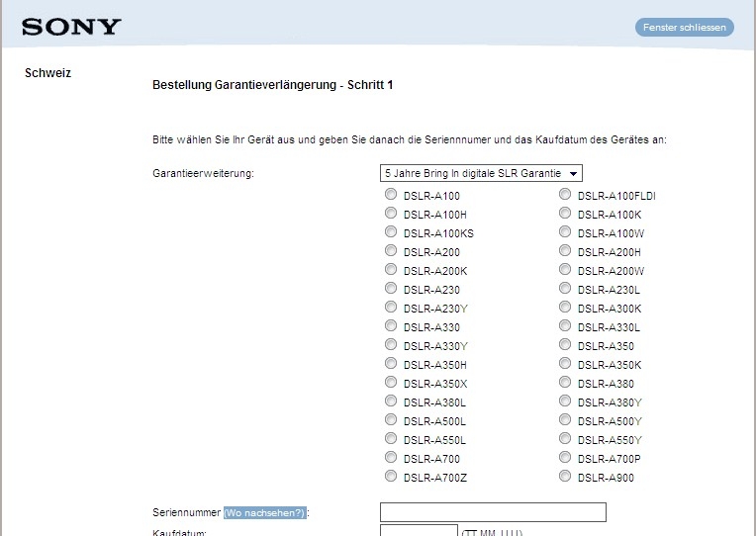
Task: Select the DSLR-A100H radio button
Action: [391, 213]
